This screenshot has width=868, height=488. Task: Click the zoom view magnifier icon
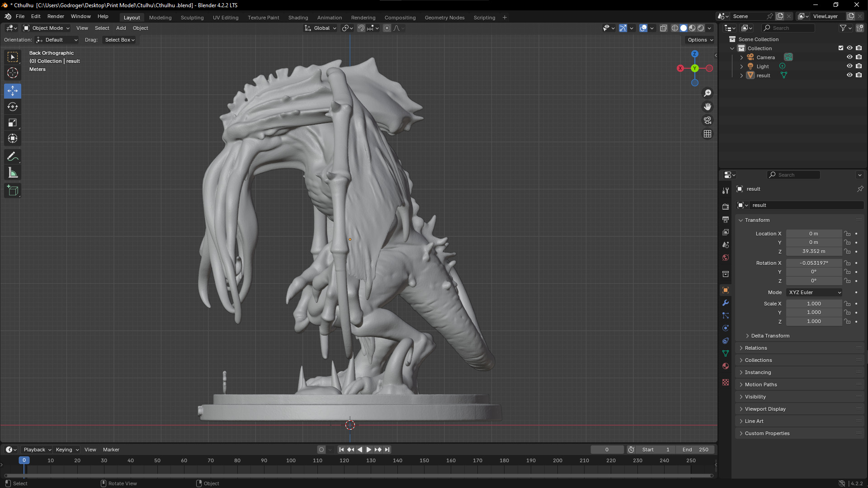click(x=708, y=93)
